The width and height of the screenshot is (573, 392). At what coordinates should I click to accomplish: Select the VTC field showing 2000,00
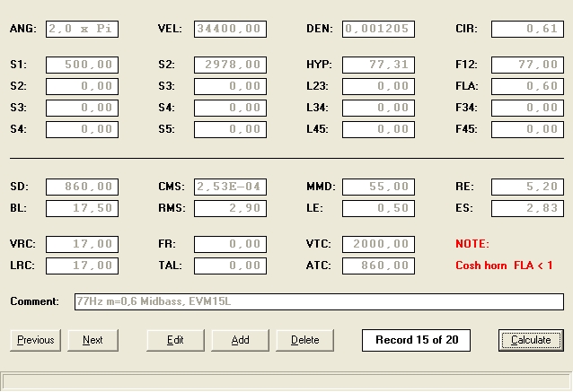click(x=378, y=244)
